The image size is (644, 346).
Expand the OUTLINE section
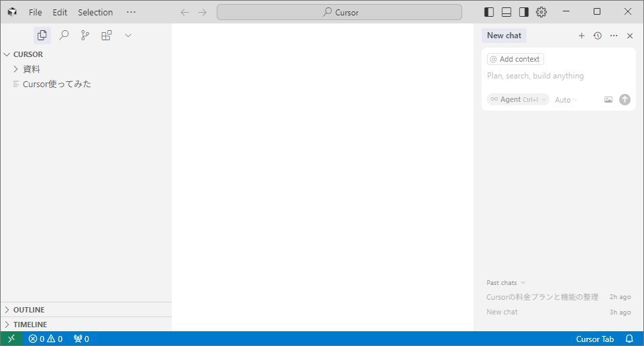86,310
